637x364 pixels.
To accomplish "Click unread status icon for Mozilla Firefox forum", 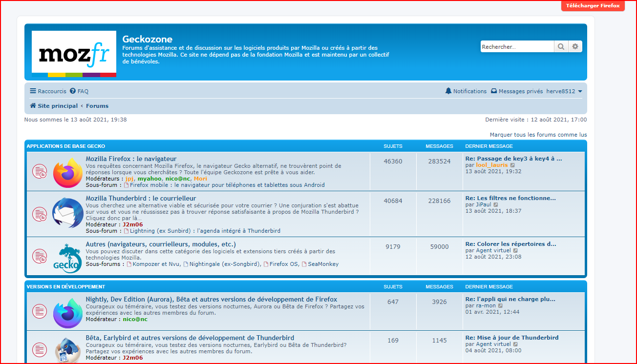I will point(40,171).
